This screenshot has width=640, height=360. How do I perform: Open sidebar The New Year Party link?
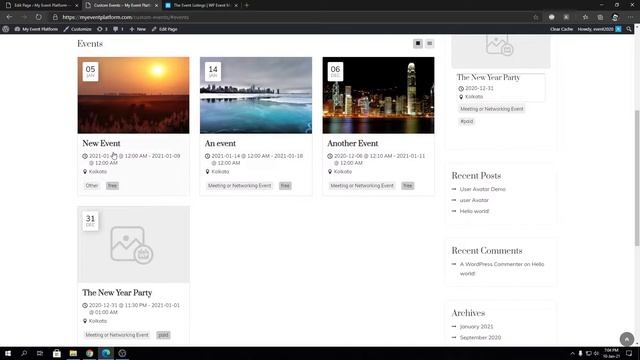[489, 78]
